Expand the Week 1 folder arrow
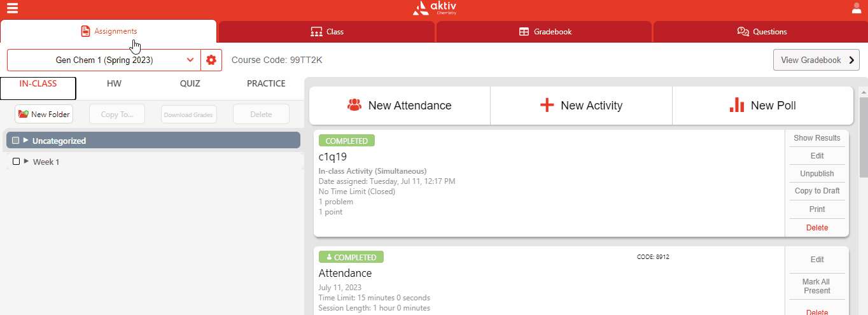This screenshot has height=315, width=868. click(26, 162)
